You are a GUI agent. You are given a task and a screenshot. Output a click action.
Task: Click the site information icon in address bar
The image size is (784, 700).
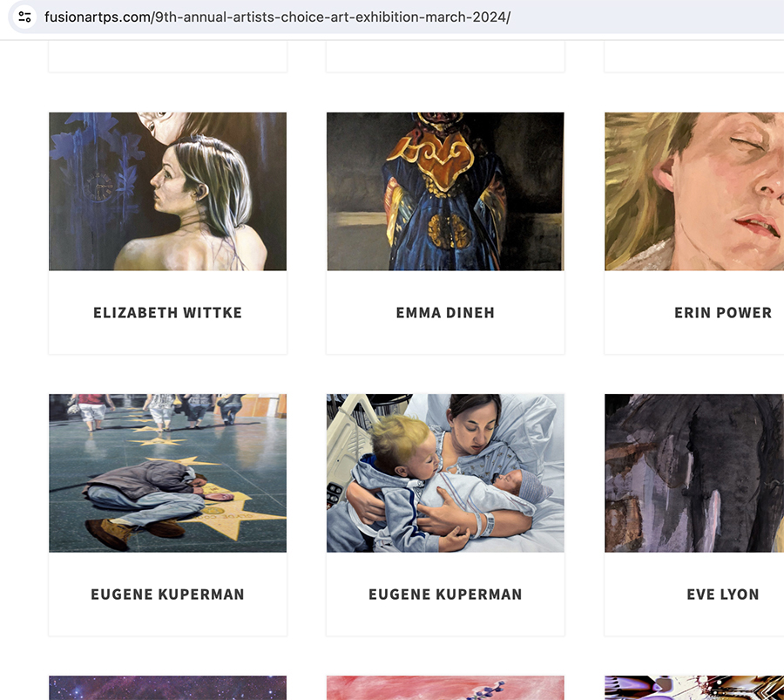[24, 17]
